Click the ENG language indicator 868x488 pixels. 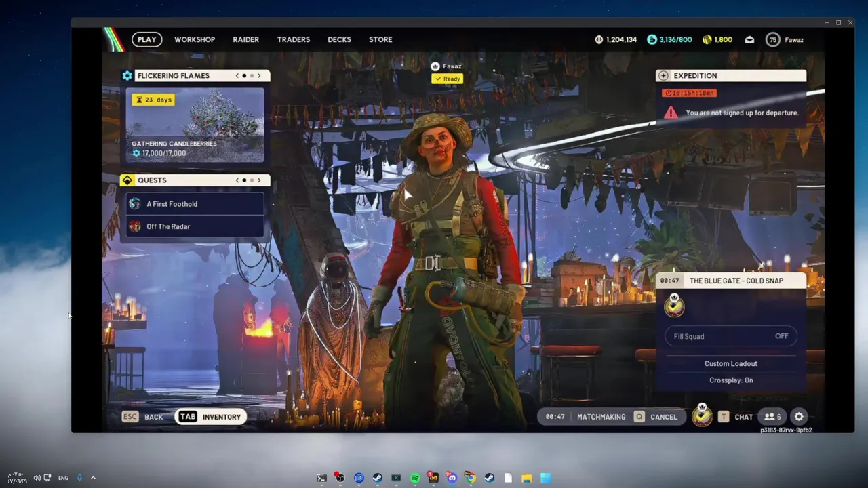63,478
